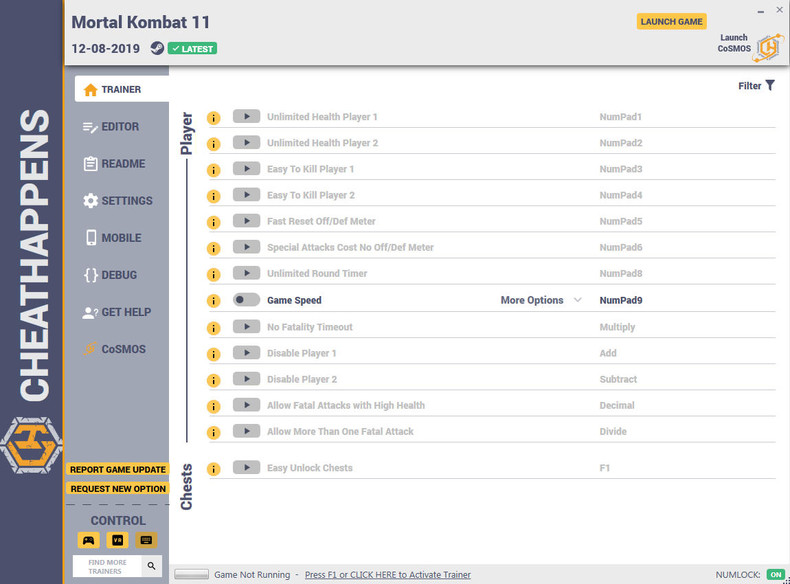Viewport: 790px width, 584px height.
Task: Open the TRAINER tab
Action: point(121,89)
